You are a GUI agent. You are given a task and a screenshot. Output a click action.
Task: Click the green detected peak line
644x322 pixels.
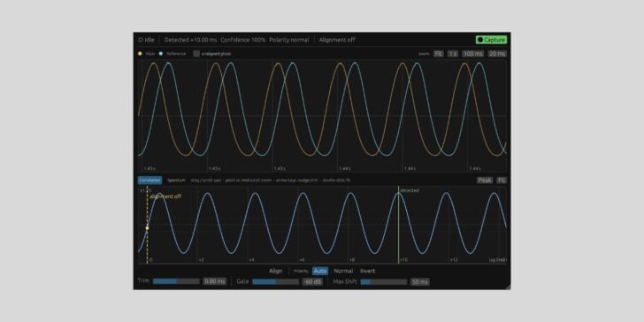coord(398,225)
